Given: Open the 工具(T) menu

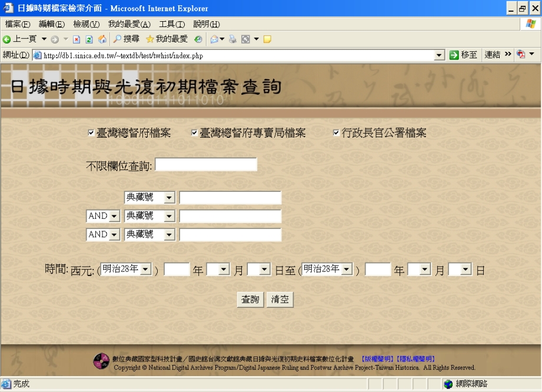Looking at the screenshot, I should click(x=172, y=24).
